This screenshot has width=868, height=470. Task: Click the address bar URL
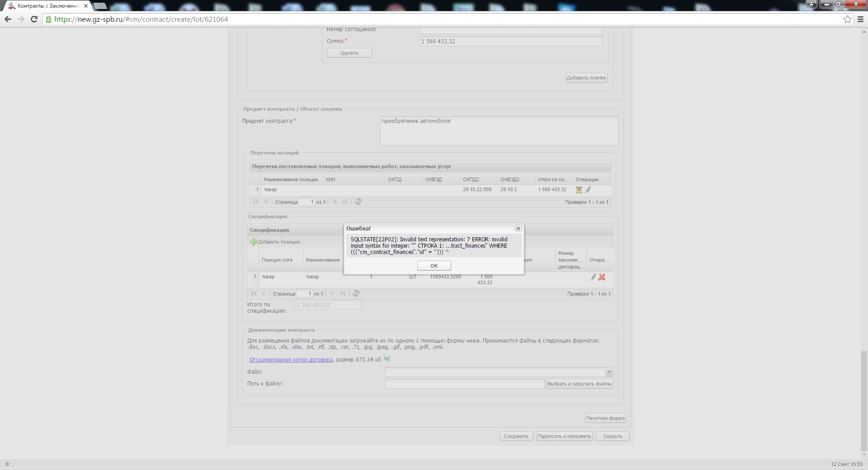141,19
